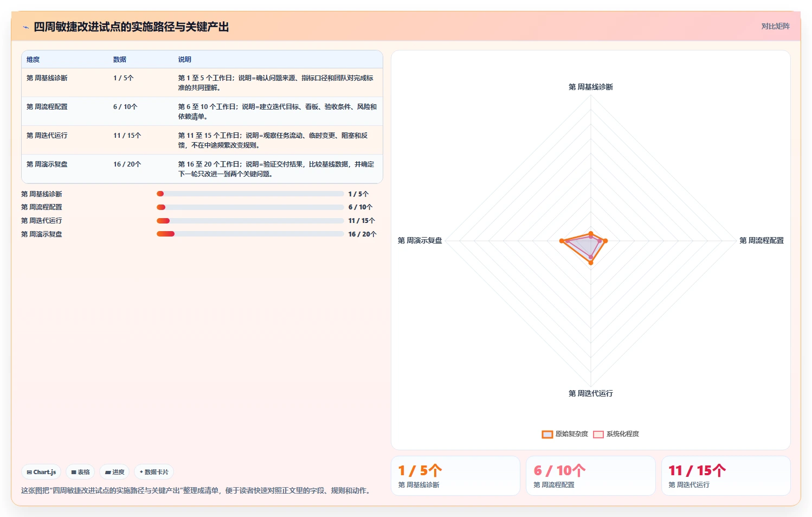Screen dimensions: 812x517
Task: Click the 第 周演示复盘 radar axis label
Action: 420,240
